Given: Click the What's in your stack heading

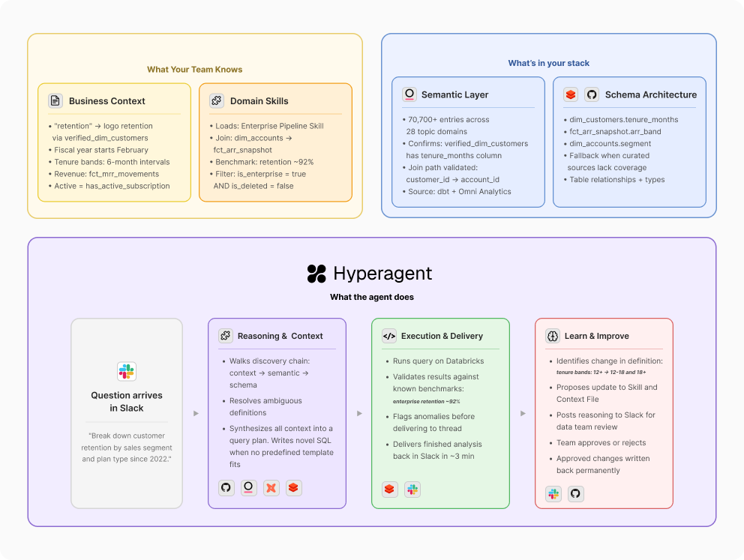Looking at the screenshot, I should [549, 63].
